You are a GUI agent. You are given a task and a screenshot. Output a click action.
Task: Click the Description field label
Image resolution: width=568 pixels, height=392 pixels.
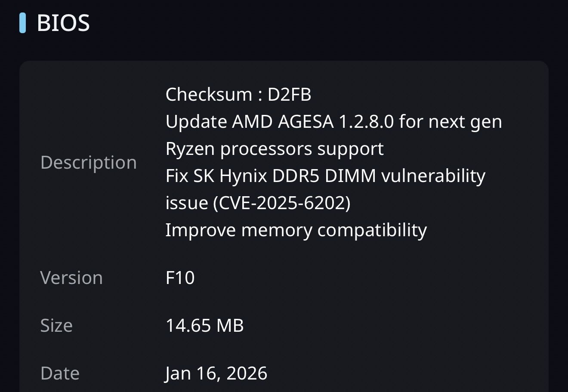pyautogui.click(x=88, y=163)
